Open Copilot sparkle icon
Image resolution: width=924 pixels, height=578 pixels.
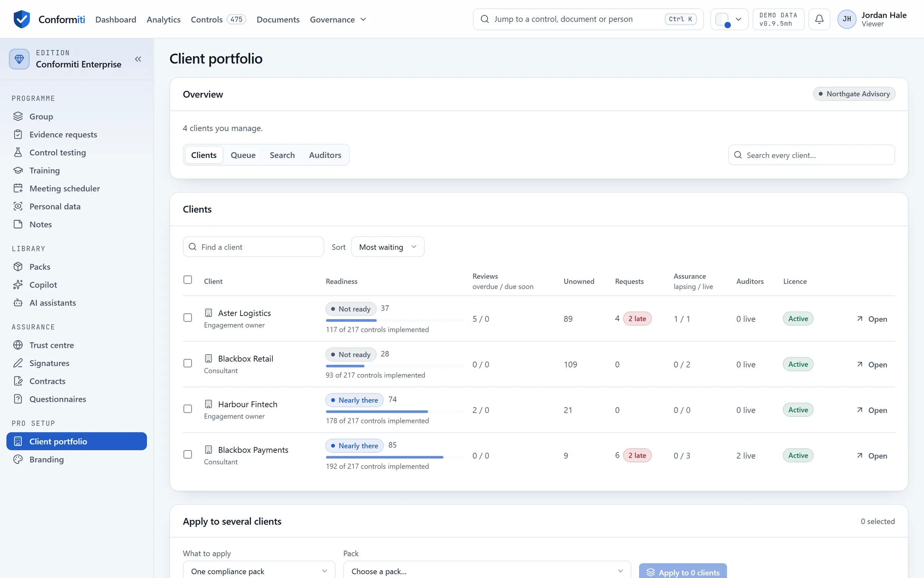coord(18,284)
